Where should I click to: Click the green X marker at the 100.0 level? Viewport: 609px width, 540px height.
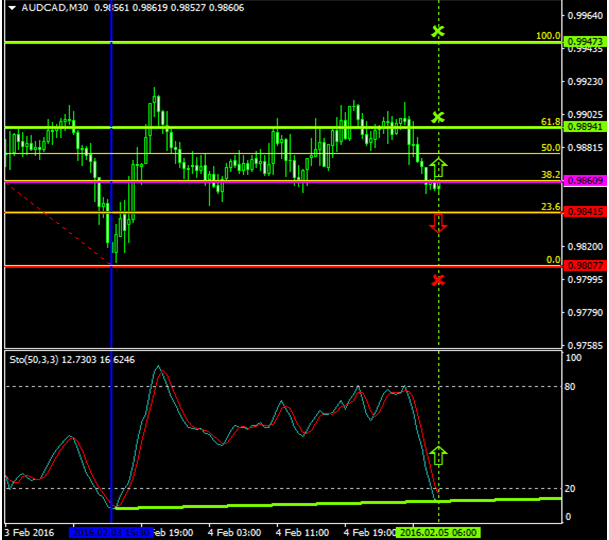tap(438, 32)
